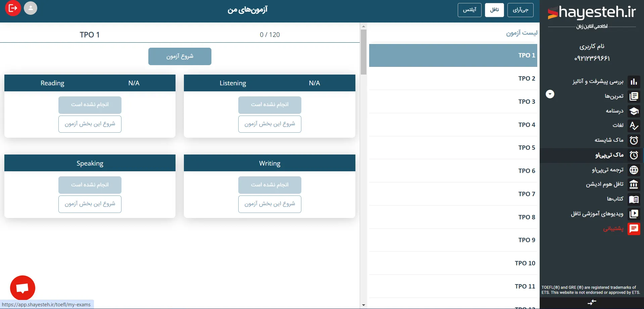The image size is (644, 309).
Task: Select TPO 4 in exam list
Action: (453, 125)
